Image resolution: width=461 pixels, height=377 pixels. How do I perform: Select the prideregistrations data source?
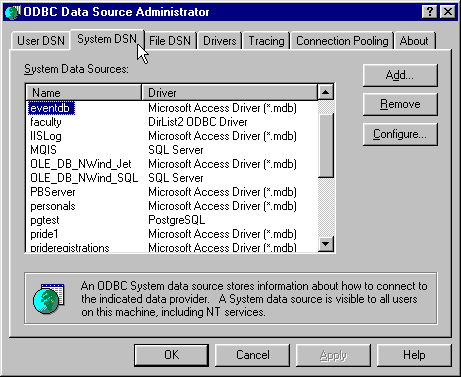(x=70, y=247)
